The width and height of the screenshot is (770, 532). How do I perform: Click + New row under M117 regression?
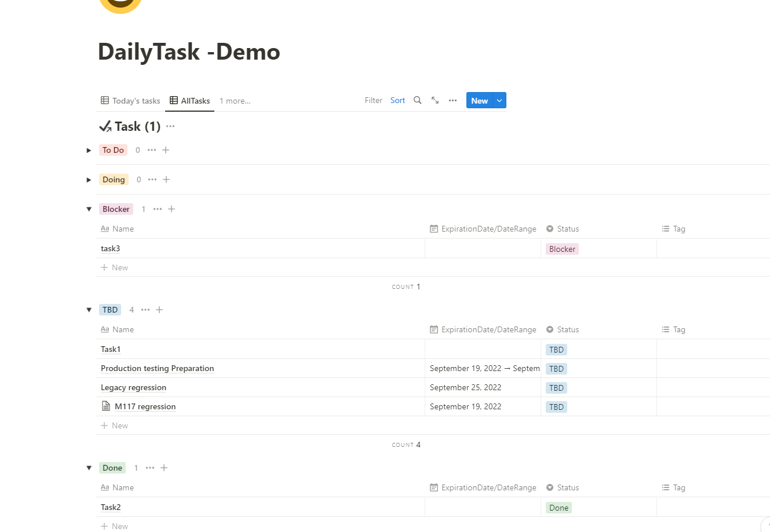[114, 425]
